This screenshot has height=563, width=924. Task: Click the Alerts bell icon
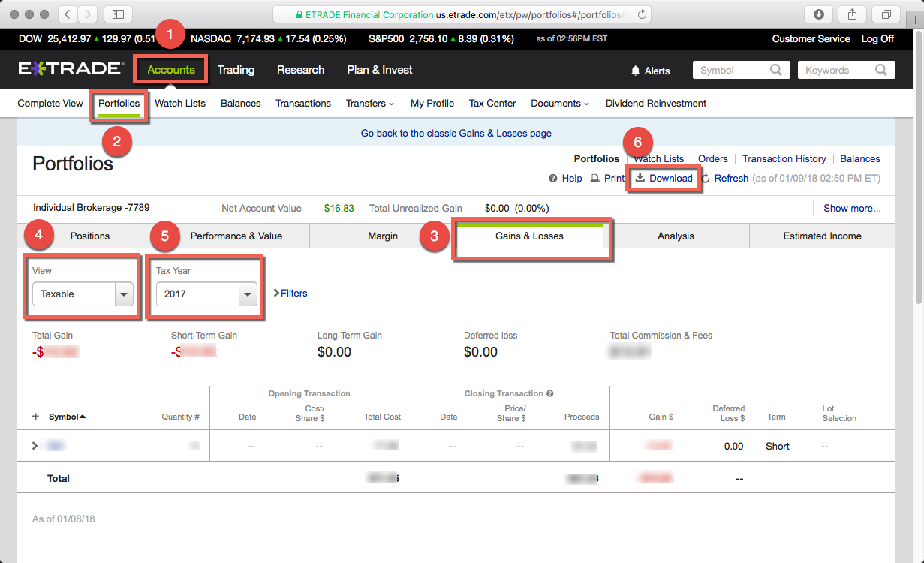pyautogui.click(x=636, y=71)
